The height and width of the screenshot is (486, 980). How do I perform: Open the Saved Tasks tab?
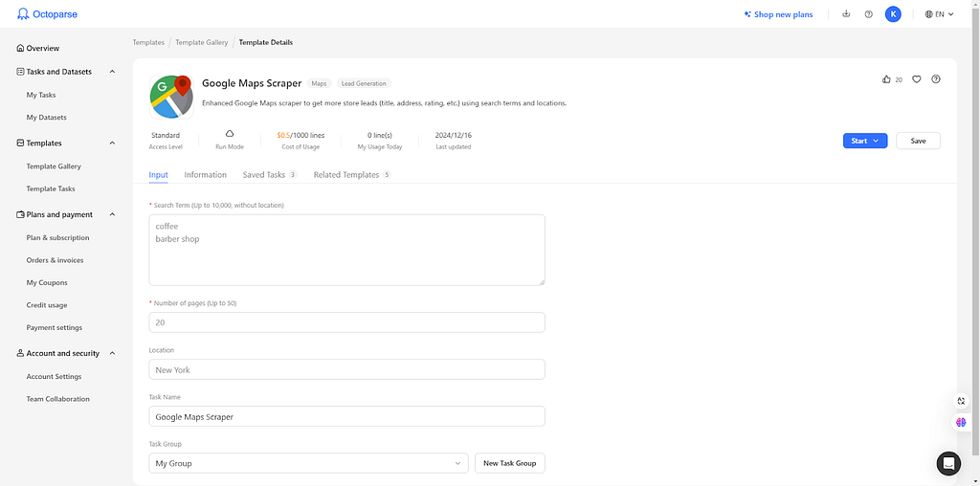tap(270, 175)
